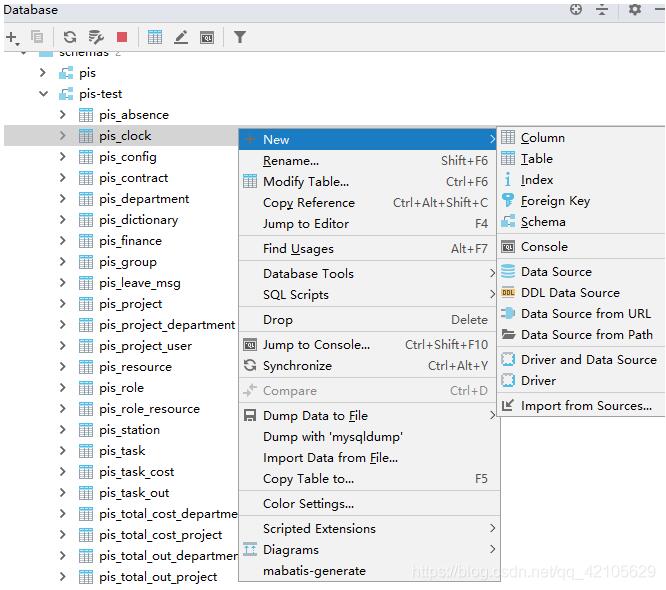666x590 pixels.
Task: Click DDL Data Source option
Action: (570, 293)
